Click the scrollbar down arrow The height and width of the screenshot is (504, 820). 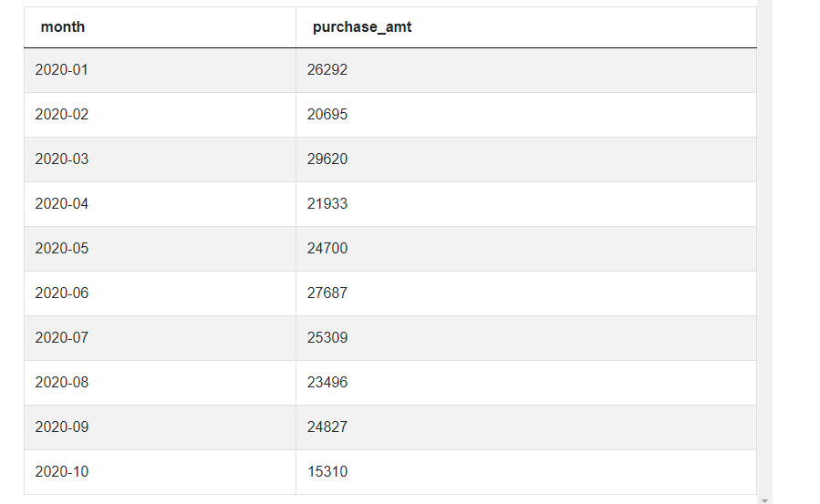pos(764,499)
